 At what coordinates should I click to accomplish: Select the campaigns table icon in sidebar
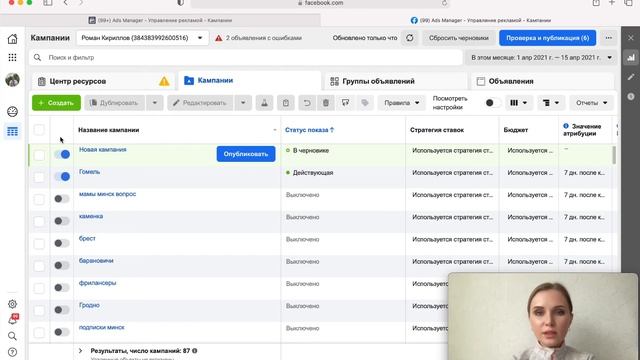13,131
